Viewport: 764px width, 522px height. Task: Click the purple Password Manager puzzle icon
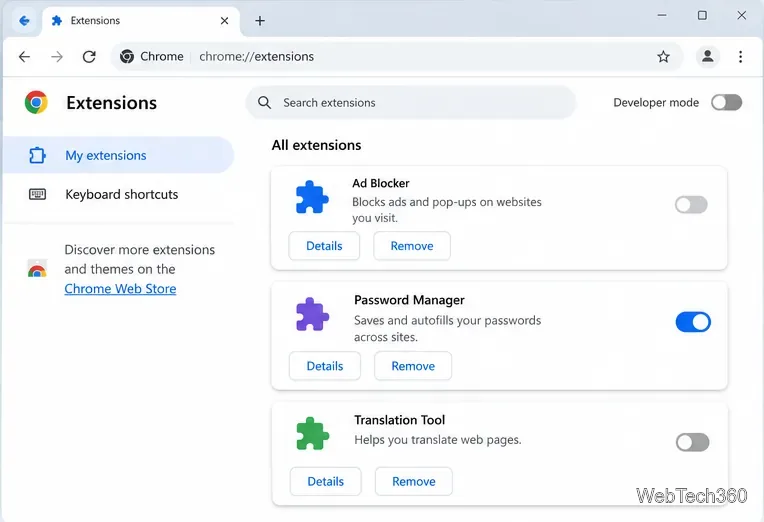[312, 314]
